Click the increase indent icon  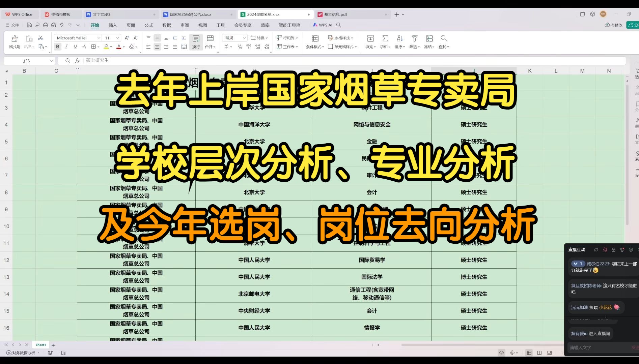coord(184,38)
